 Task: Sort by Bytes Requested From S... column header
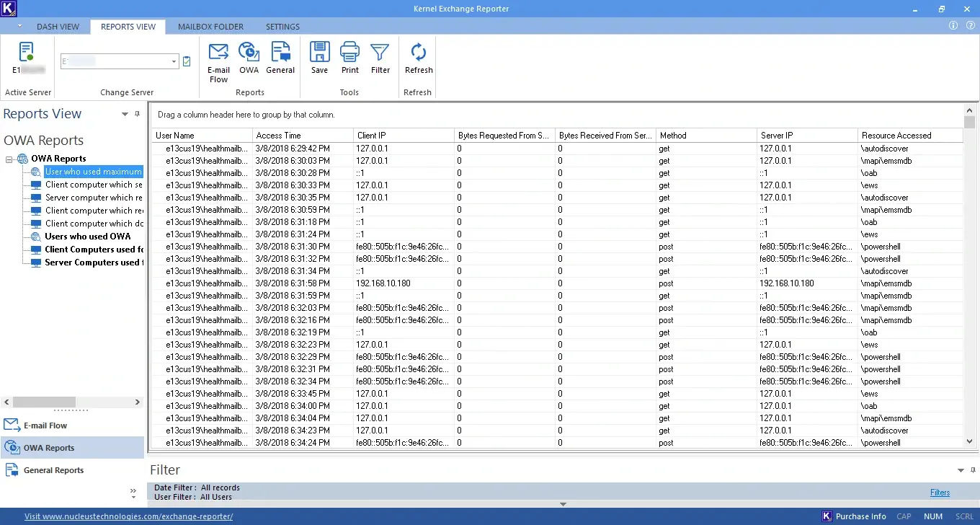(x=505, y=136)
